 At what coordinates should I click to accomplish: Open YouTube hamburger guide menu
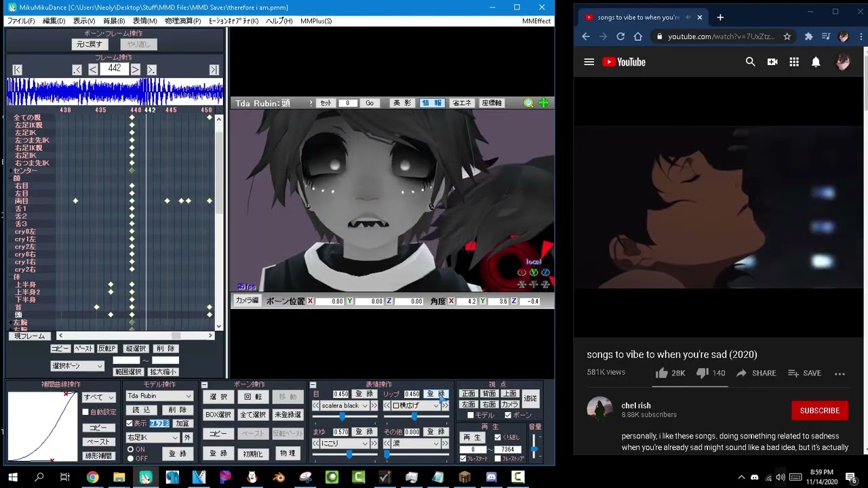click(x=589, y=62)
